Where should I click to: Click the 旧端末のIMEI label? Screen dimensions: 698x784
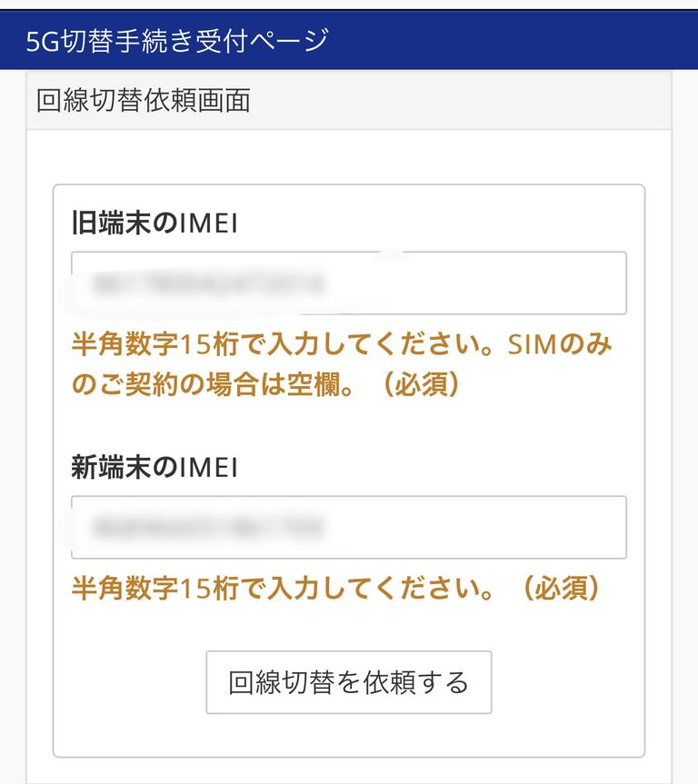154,223
